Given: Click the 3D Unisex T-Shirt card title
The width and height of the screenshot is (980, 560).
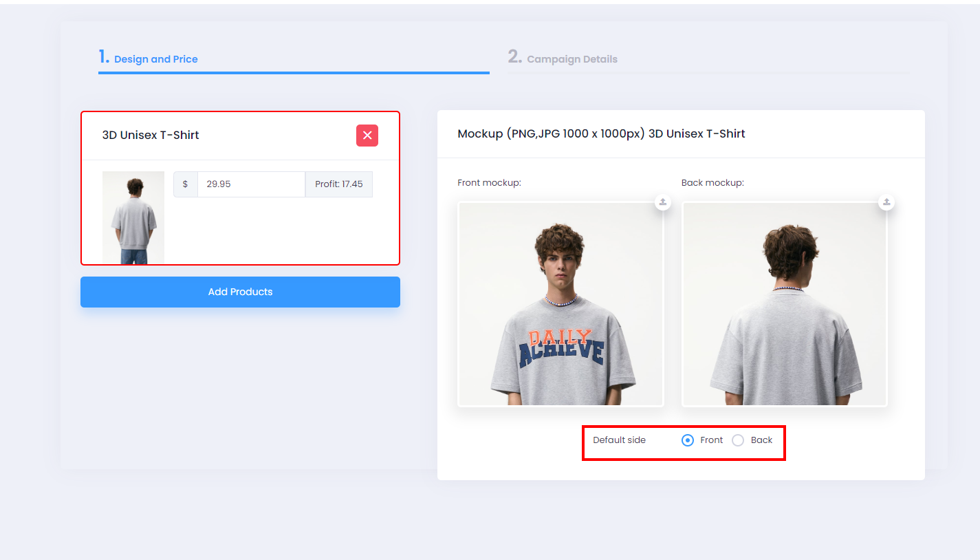Looking at the screenshot, I should pos(151,135).
